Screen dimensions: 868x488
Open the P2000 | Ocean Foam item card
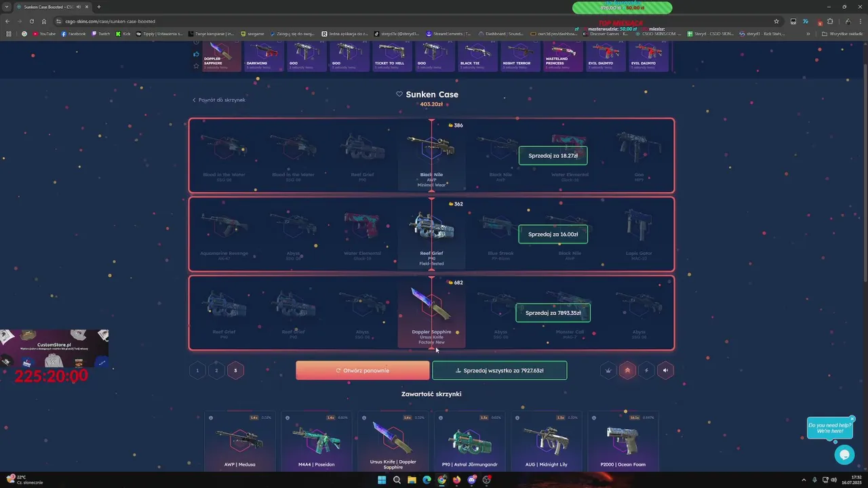(x=623, y=441)
